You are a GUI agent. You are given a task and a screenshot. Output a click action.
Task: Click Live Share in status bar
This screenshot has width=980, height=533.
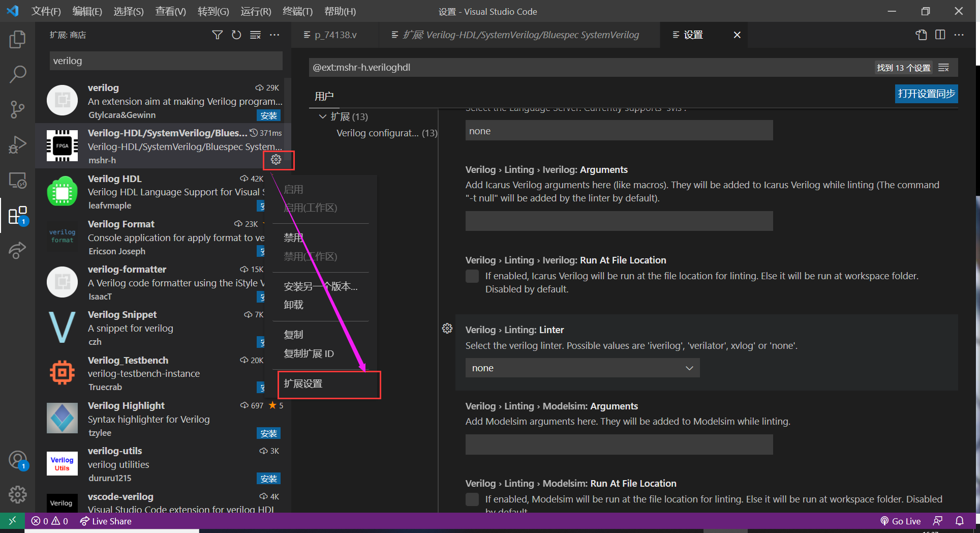106,521
